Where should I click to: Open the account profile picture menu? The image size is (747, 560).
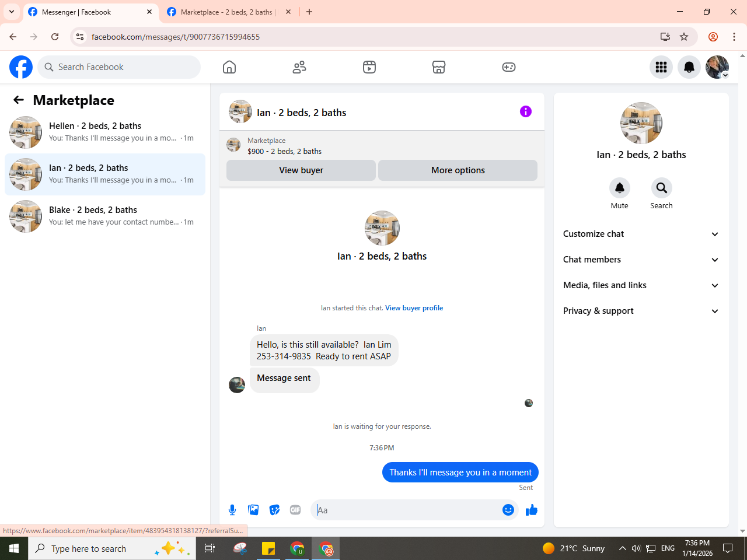click(x=717, y=67)
